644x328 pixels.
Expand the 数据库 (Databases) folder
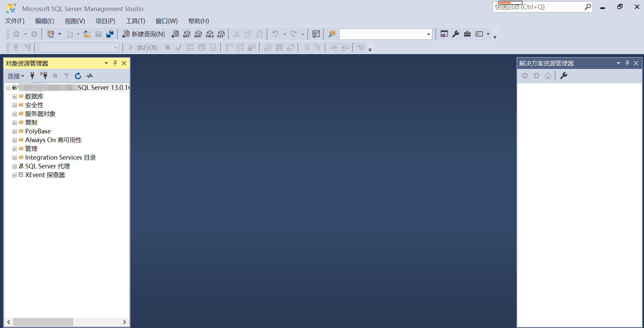point(14,96)
